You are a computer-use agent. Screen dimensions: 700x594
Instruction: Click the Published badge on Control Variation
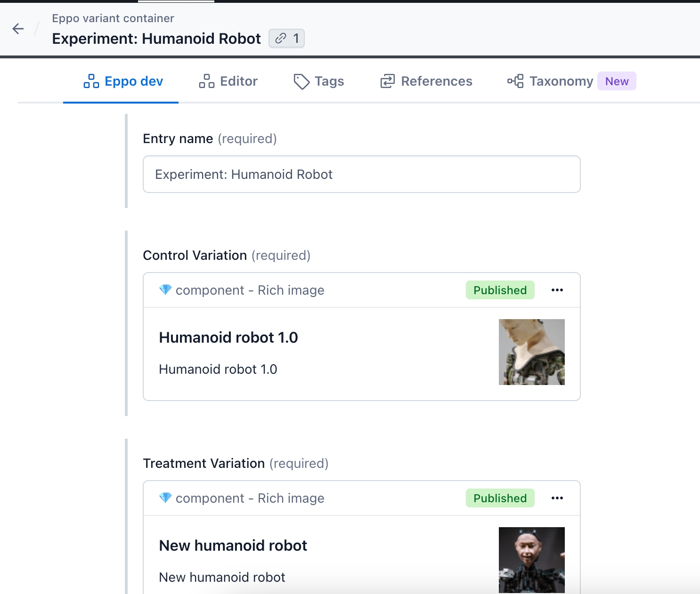[x=500, y=290]
